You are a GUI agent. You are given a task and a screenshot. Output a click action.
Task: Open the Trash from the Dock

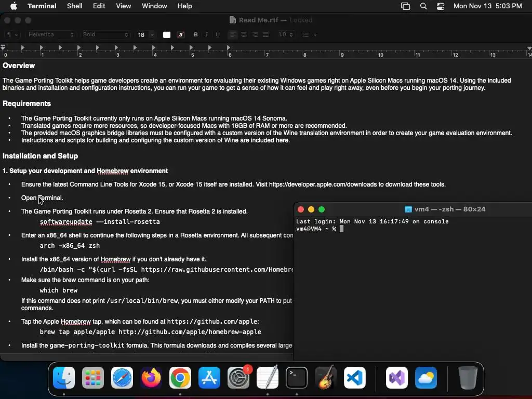pos(468,378)
